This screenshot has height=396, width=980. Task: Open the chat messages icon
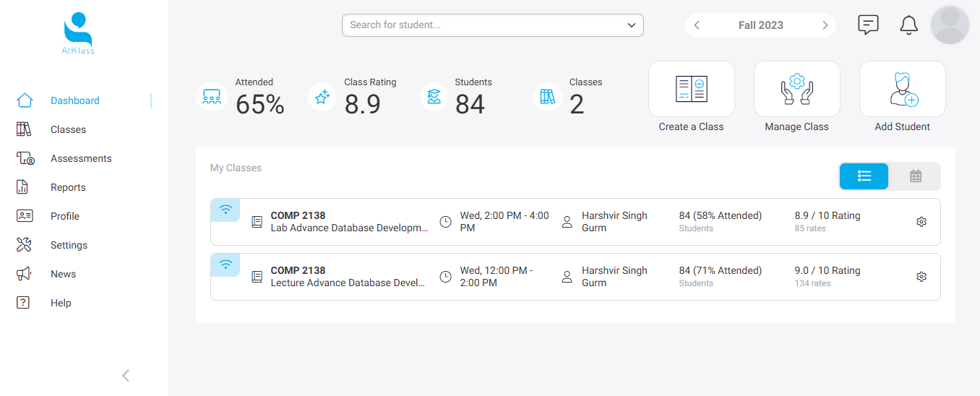[x=868, y=25]
